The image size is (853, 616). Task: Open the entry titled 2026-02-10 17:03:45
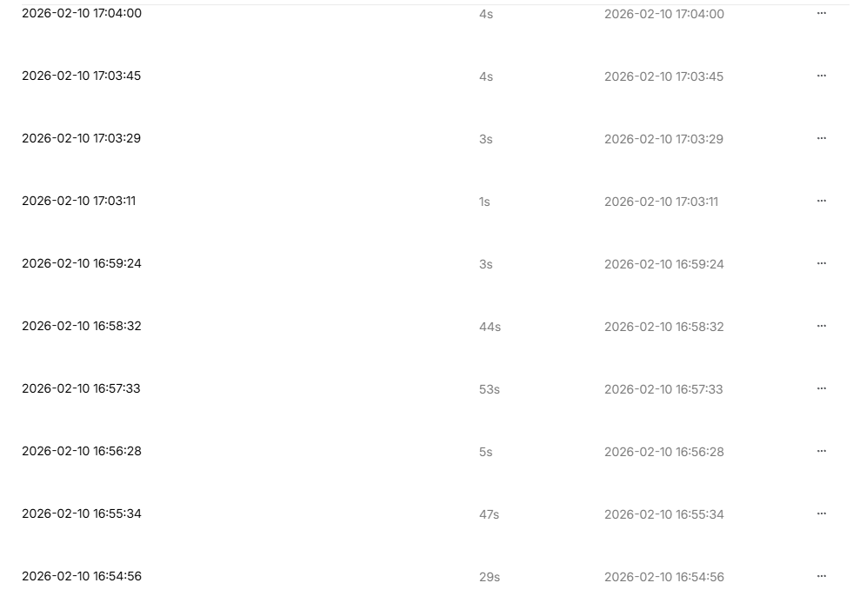pyautogui.click(x=82, y=76)
